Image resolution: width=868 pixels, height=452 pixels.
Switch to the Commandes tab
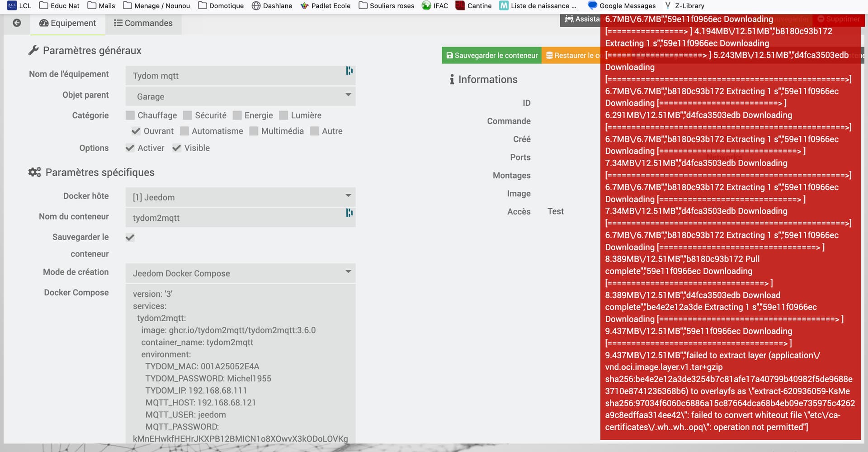(x=143, y=23)
